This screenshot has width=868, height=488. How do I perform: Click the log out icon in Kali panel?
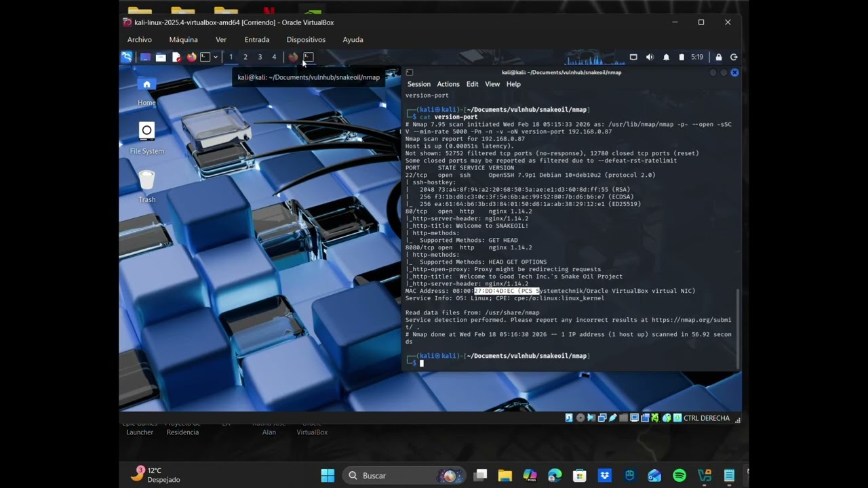pos(734,57)
